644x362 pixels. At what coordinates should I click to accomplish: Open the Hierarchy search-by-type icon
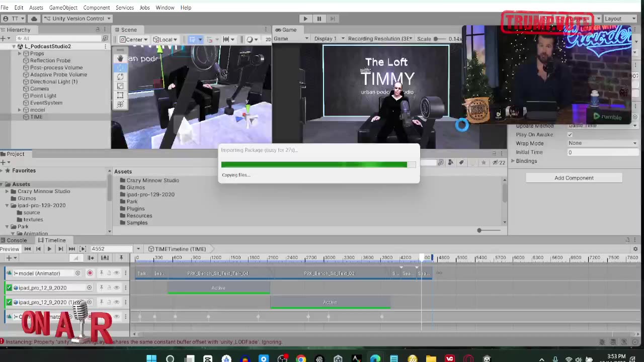click(x=105, y=38)
